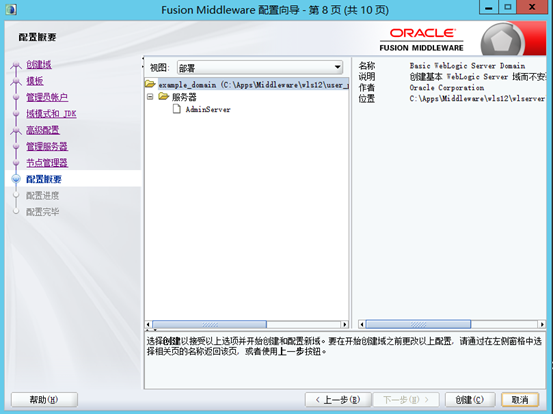Screen dimensions: 553x414
Task: Open the 管理服务器 step link
Action: pos(47,146)
